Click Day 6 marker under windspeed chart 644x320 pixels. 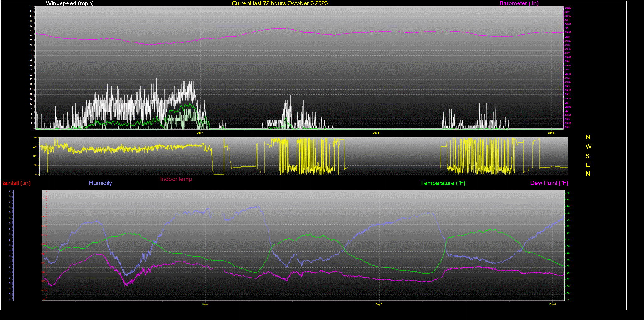click(551, 133)
